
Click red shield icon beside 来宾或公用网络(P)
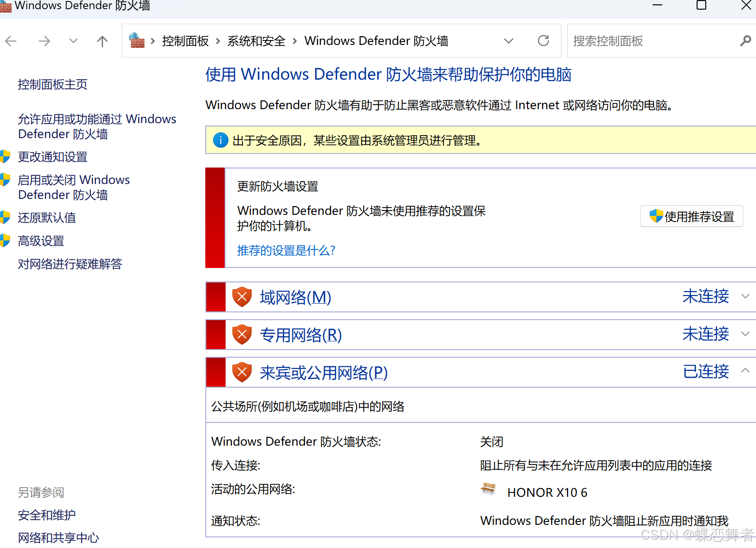point(242,372)
